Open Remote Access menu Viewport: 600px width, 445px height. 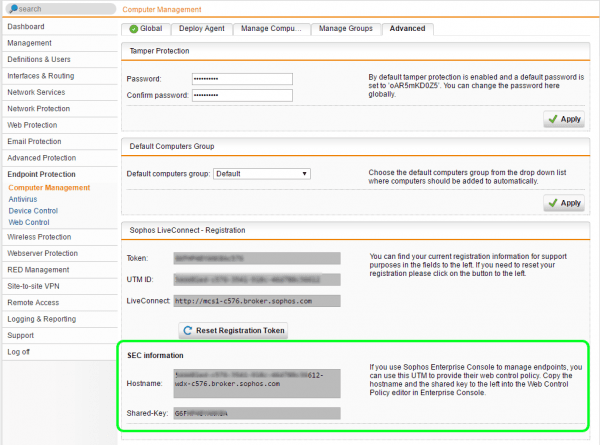coord(60,303)
